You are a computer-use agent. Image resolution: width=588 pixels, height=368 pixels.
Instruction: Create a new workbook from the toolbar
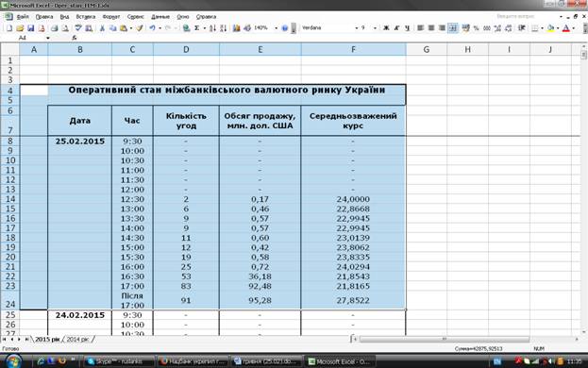click(x=9, y=28)
